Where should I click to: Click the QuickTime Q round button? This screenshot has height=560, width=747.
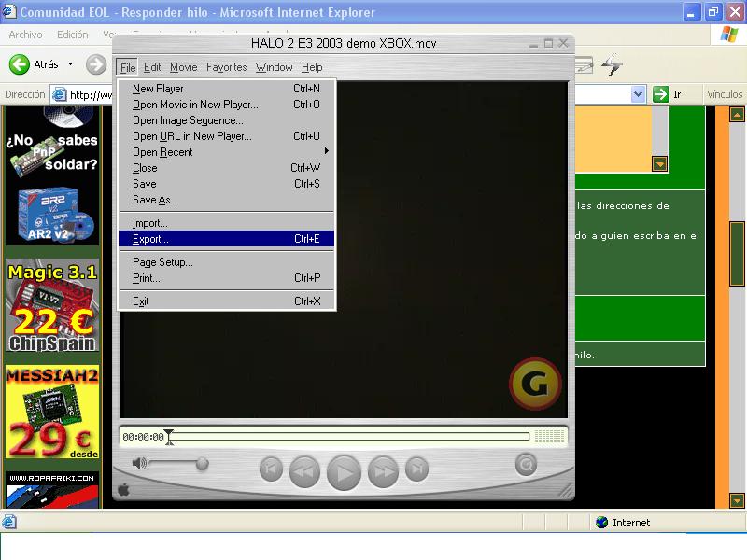tap(526, 464)
